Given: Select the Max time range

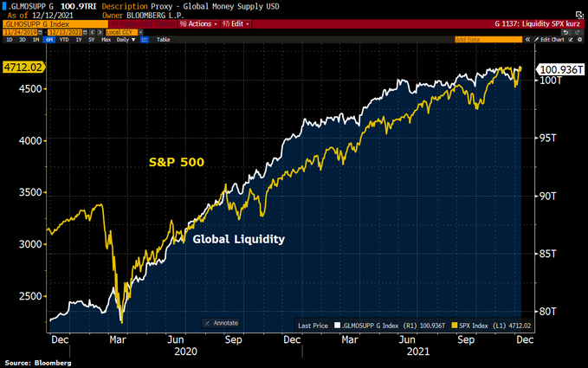Looking at the screenshot, I should 106,39.
